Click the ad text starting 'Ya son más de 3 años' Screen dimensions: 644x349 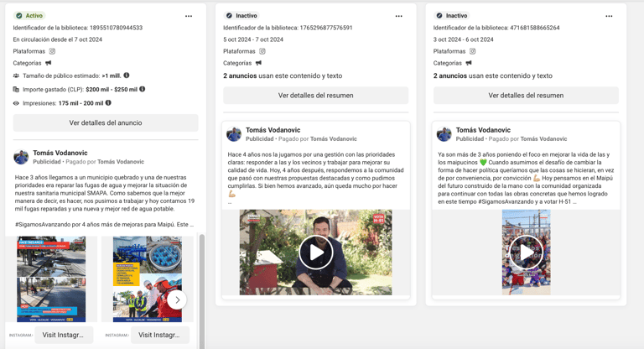[x=526, y=178]
